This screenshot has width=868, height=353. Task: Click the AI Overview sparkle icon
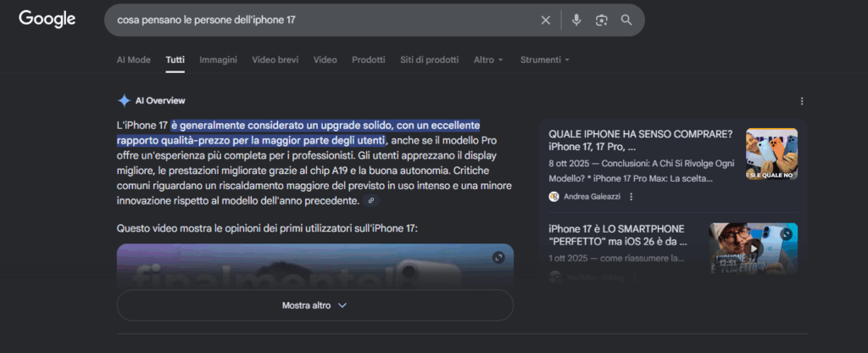tap(124, 101)
